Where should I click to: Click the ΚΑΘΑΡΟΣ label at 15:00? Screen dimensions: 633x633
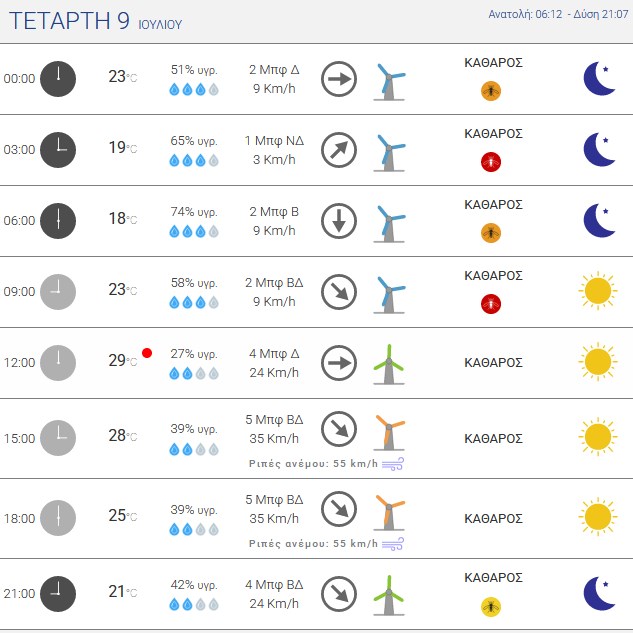(x=493, y=438)
